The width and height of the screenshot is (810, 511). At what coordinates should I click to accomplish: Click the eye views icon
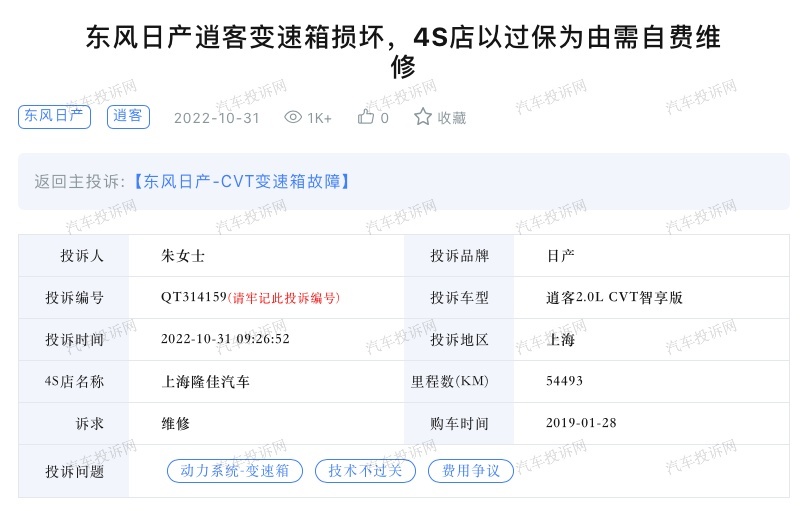tap(293, 117)
